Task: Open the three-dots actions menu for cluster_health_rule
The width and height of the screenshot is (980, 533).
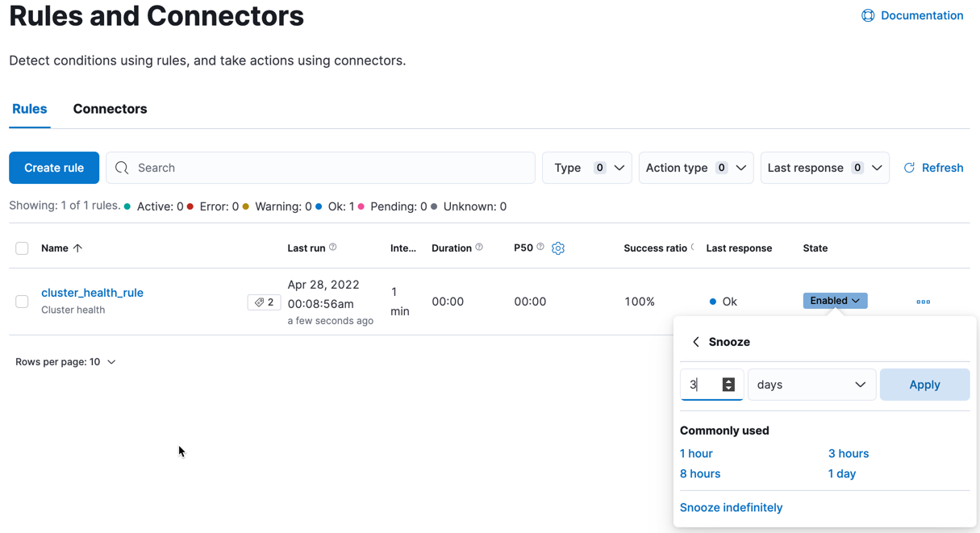Action: pos(924,302)
